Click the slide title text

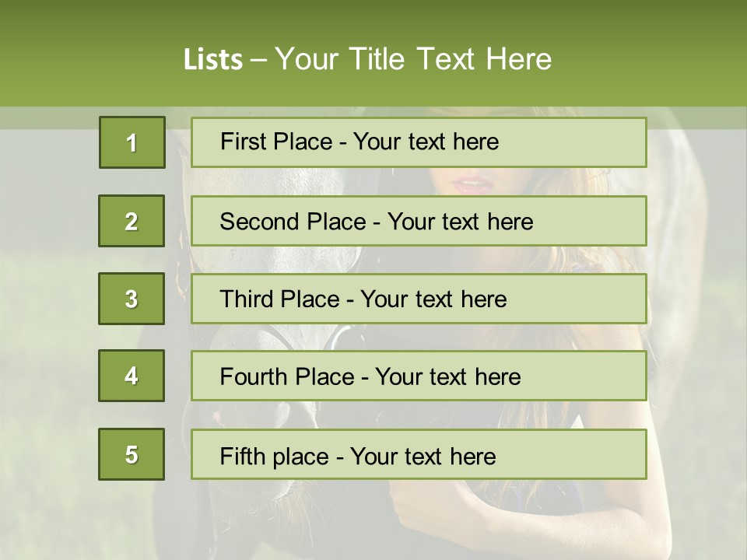pos(367,59)
